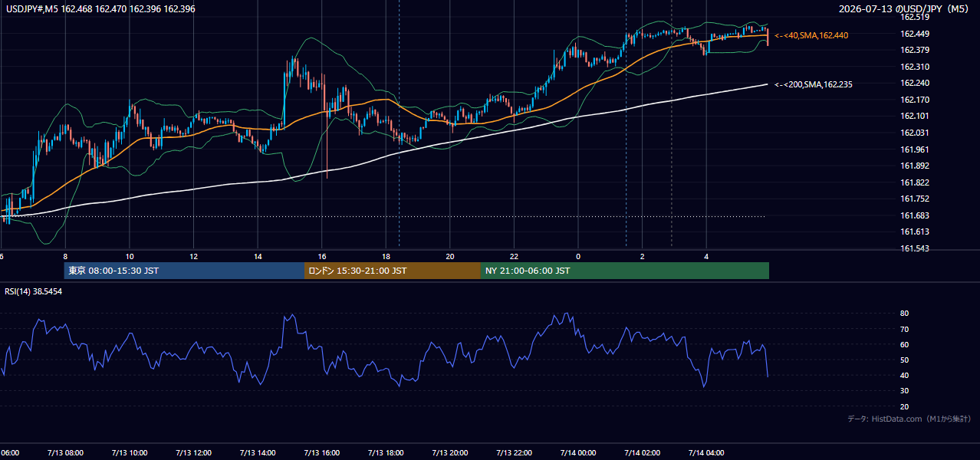Click the 7/14 00:00 bottom time label
Image resolution: width=980 pixels, height=460 pixels.
click(x=578, y=452)
